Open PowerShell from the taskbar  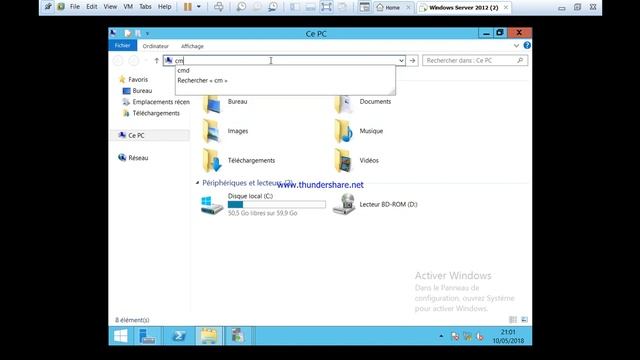click(179, 336)
